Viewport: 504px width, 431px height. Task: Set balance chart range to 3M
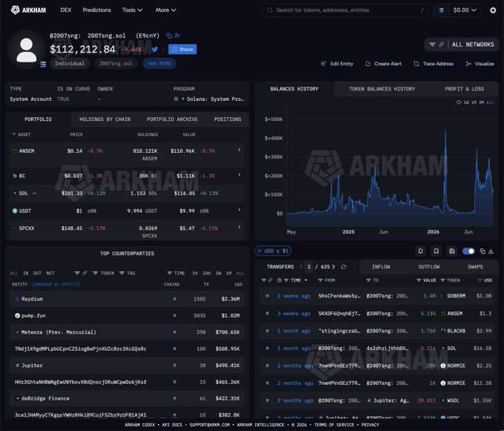coord(482,102)
